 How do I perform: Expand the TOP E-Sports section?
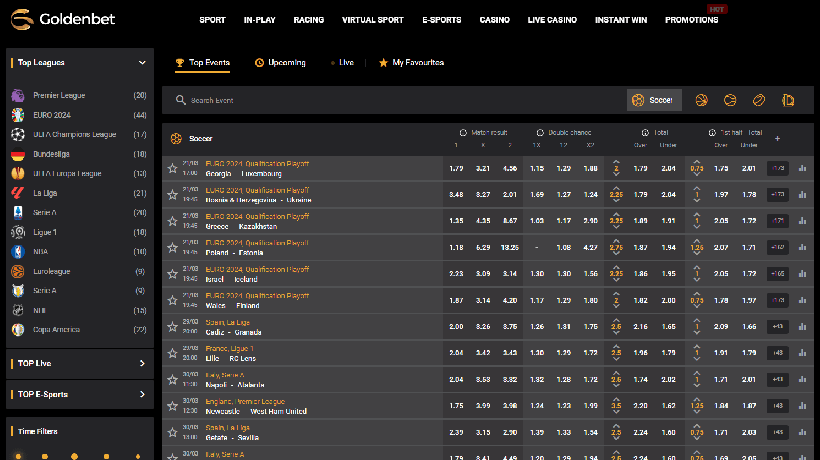pos(142,394)
